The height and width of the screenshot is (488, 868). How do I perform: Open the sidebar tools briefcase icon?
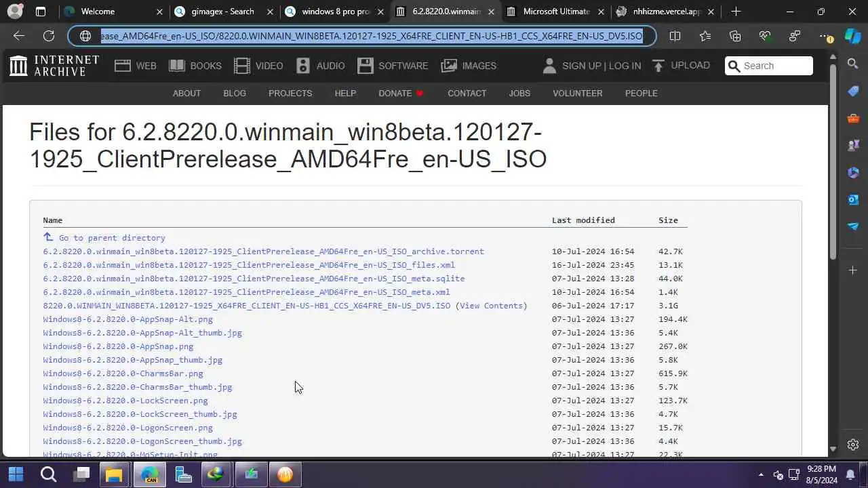pos(853,118)
